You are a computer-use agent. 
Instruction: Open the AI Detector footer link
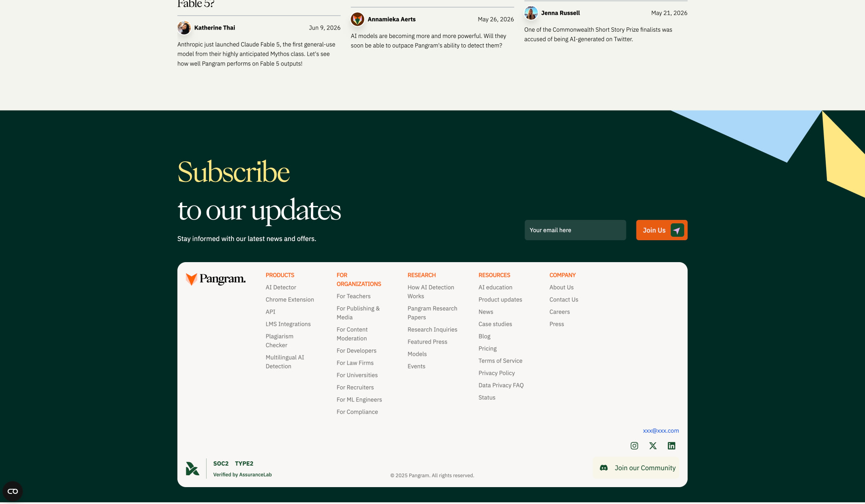point(281,287)
